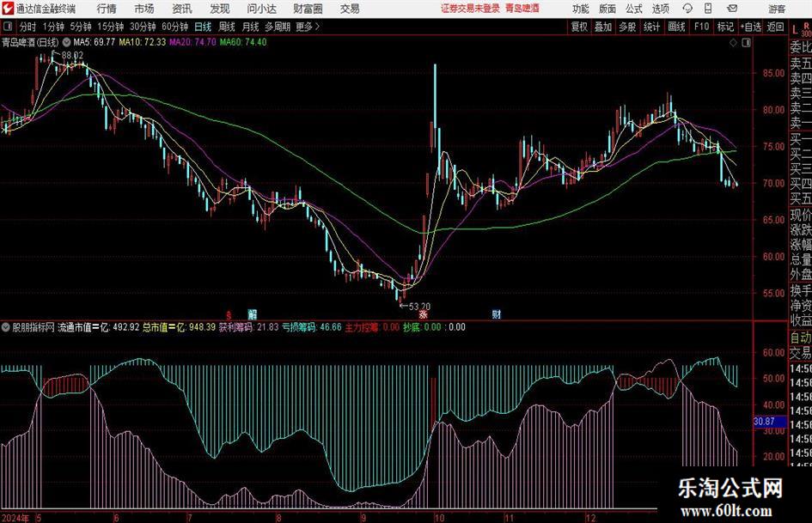The width and height of the screenshot is (812, 523).
Task: Click the 游客 user label
Action: point(777,9)
